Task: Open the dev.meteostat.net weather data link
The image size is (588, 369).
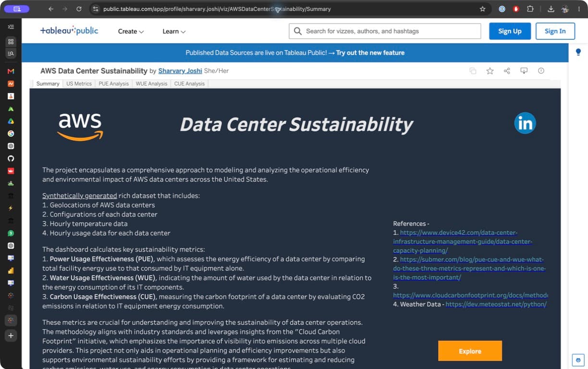Action: (x=496, y=304)
